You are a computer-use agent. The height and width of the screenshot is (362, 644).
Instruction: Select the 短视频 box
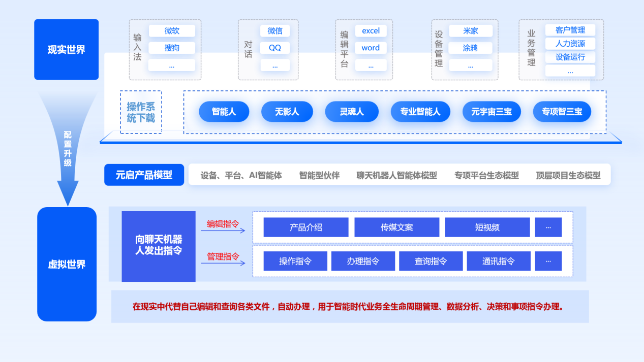(487, 227)
